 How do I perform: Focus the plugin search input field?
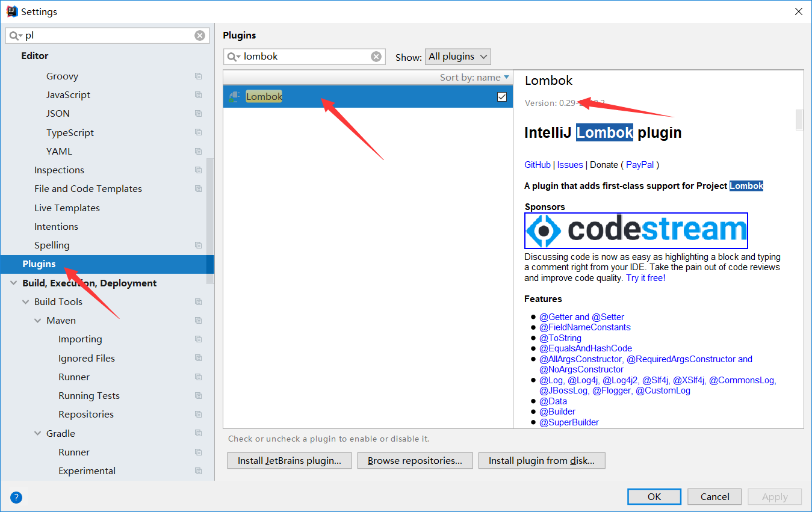(306, 57)
